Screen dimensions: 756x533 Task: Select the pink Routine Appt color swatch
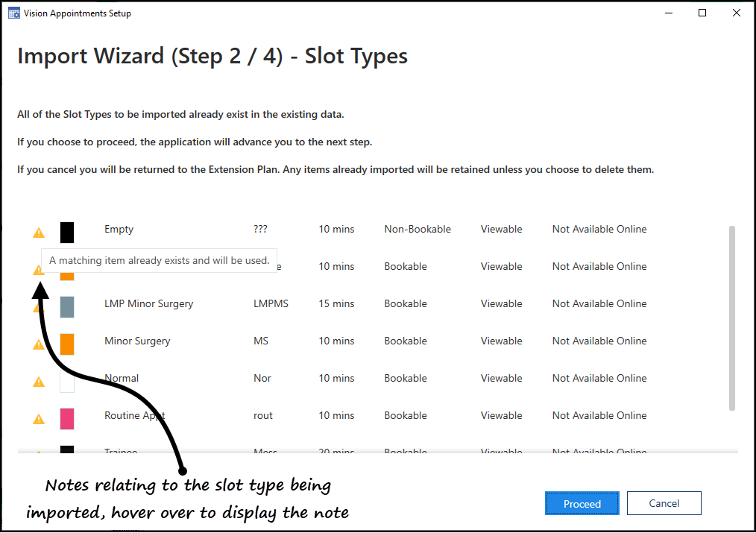[x=67, y=418]
